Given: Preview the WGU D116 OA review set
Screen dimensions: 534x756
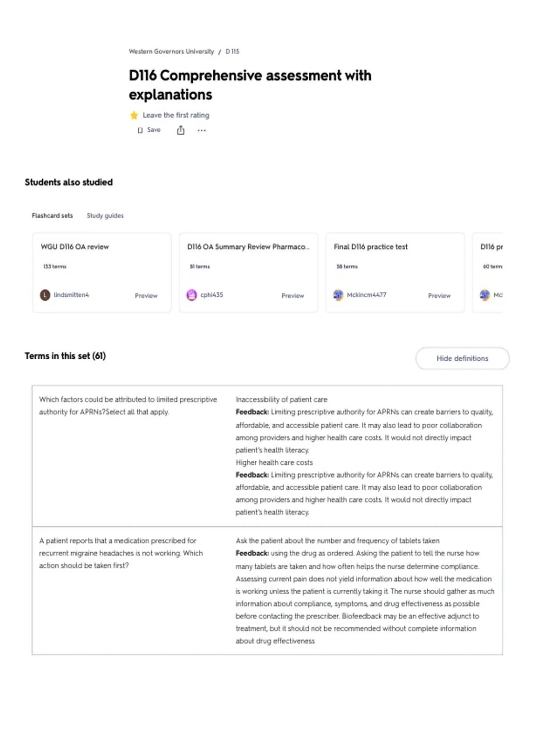Looking at the screenshot, I should click(x=146, y=296).
